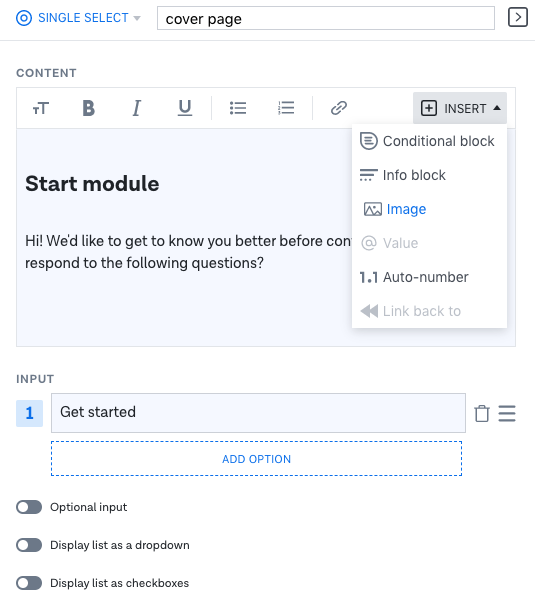Choose Conditional block from Insert menu
Viewport: 535px width, 598px height.
(429, 141)
